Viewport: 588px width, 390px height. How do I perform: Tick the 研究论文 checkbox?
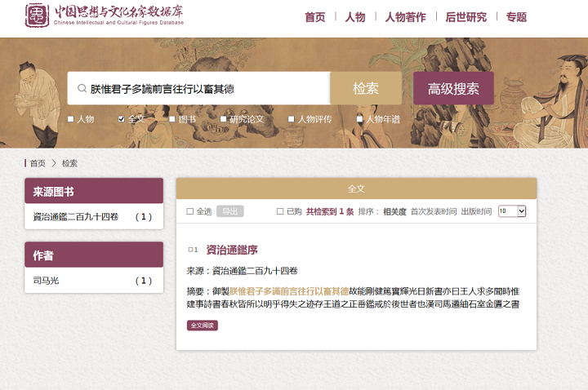[223, 119]
